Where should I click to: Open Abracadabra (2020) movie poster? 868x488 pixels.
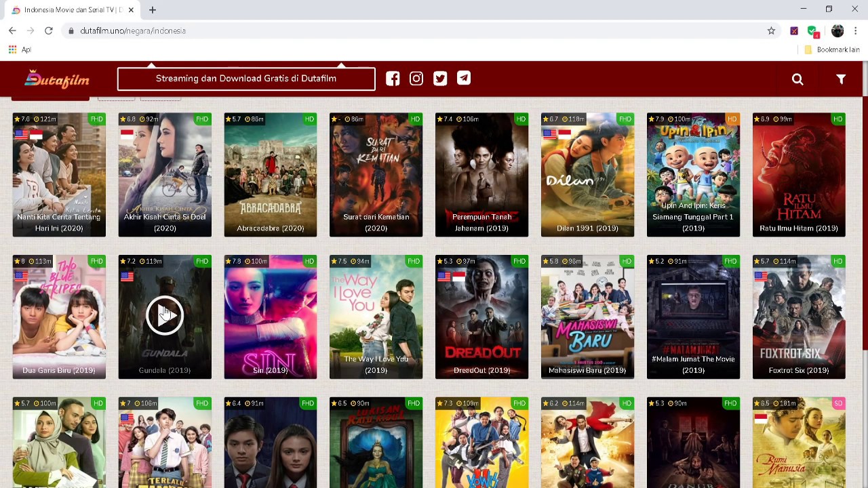point(271,175)
